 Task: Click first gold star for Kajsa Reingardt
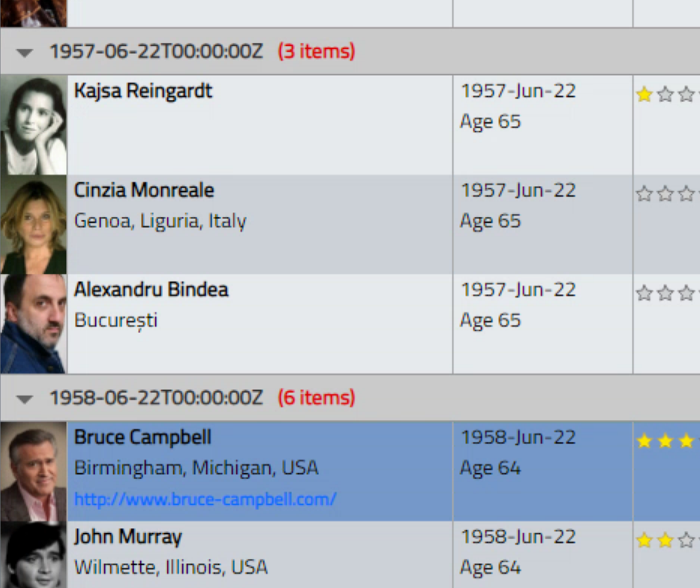[x=644, y=94]
